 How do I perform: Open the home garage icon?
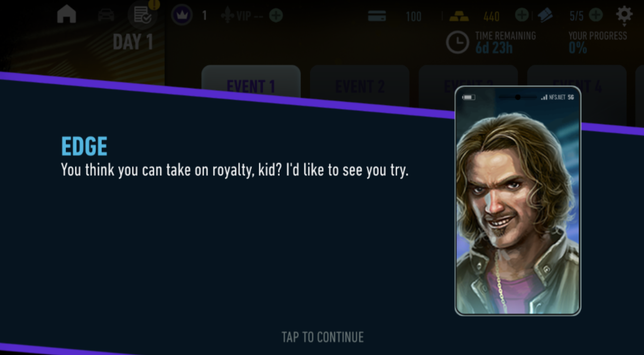coord(67,15)
